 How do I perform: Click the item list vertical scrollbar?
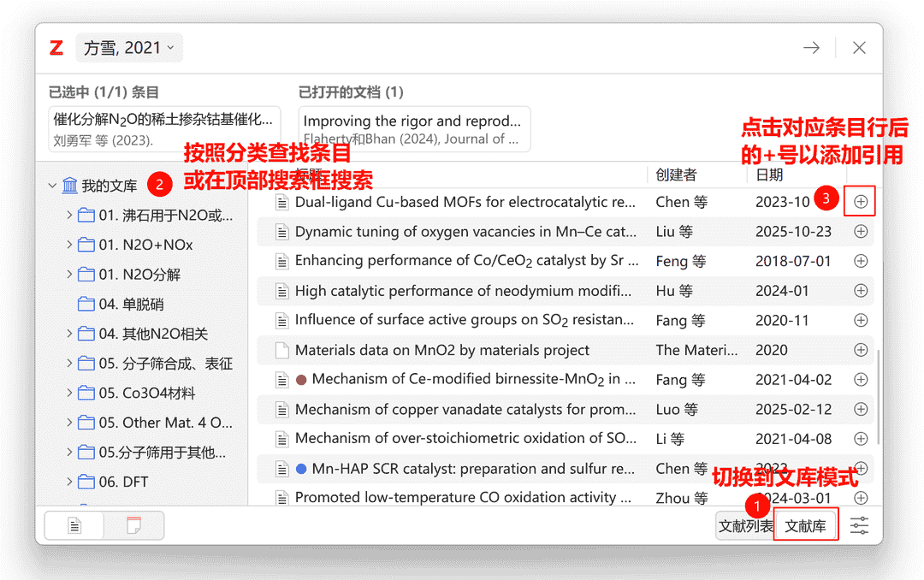tap(877, 394)
